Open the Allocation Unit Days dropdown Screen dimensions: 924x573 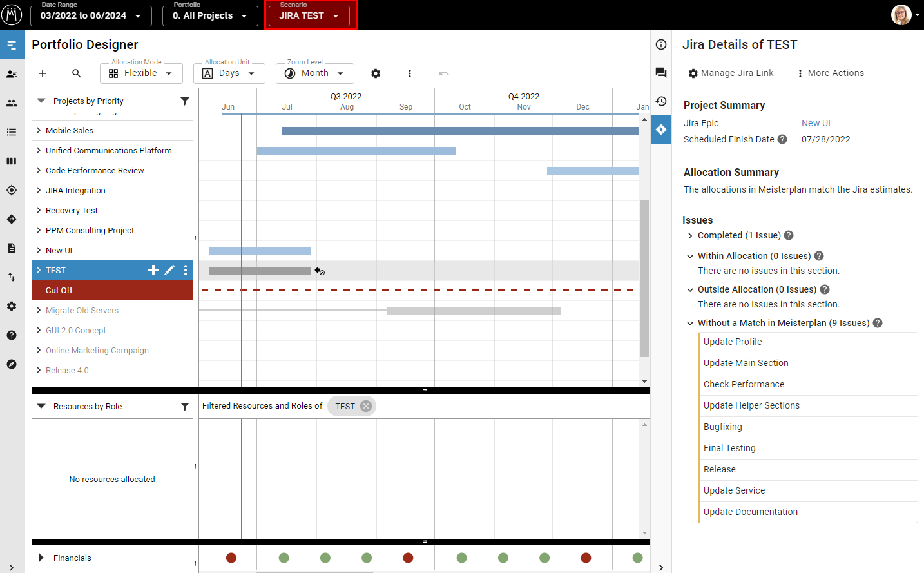click(x=229, y=73)
